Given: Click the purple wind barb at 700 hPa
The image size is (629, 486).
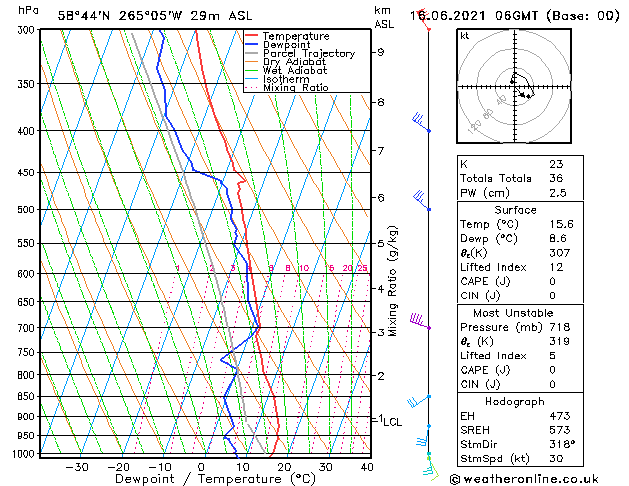Looking at the screenshot, I should [420, 322].
